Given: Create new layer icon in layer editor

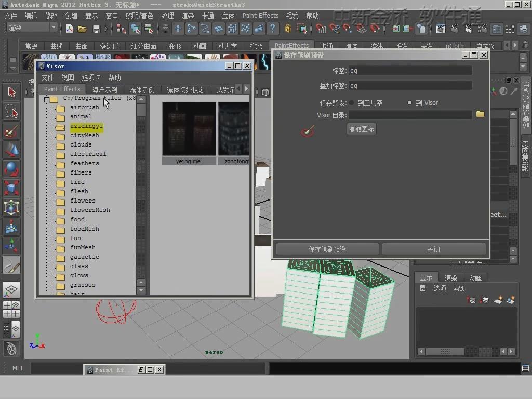Looking at the screenshot, I should [498, 300].
